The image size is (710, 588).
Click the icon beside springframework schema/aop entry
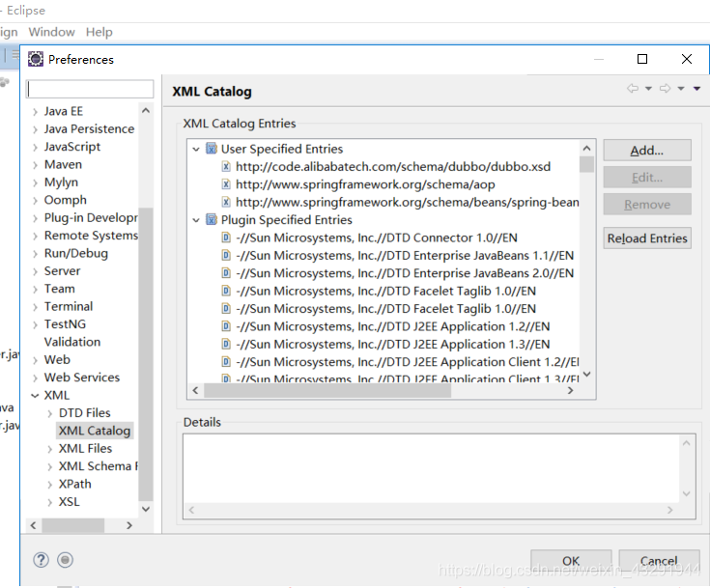coord(226,184)
